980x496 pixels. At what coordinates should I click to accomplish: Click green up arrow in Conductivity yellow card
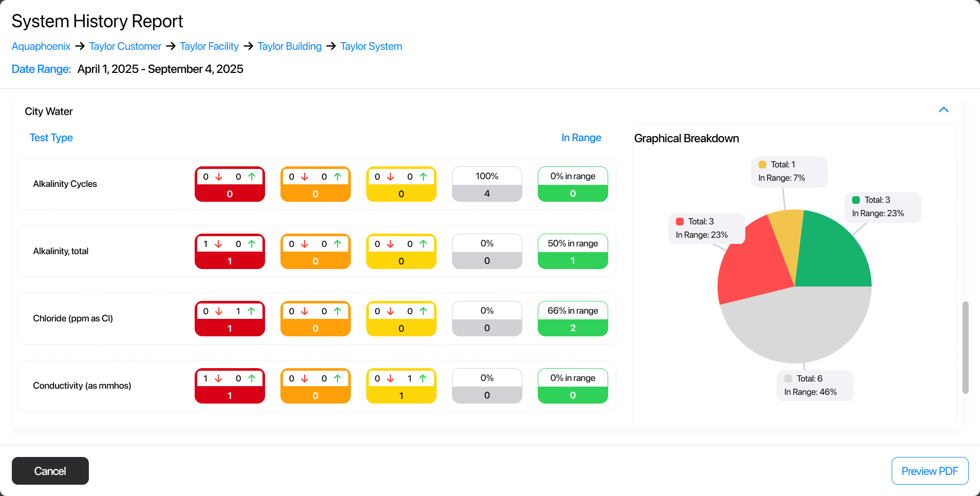coord(423,378)
